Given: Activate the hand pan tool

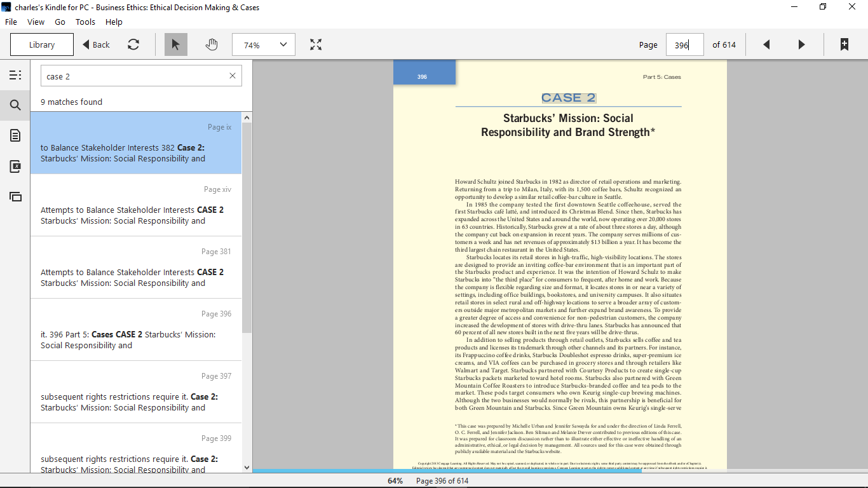Looking at the screenshot, I should coord(212,44).
